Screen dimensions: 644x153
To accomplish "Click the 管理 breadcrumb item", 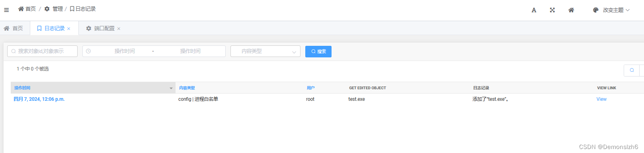I will click(54, 9).
